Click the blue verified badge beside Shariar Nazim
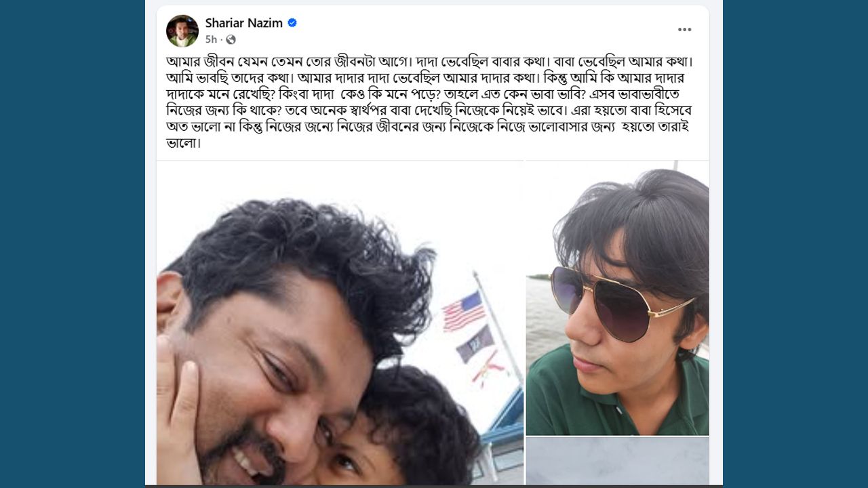 [x=292, y=23]
